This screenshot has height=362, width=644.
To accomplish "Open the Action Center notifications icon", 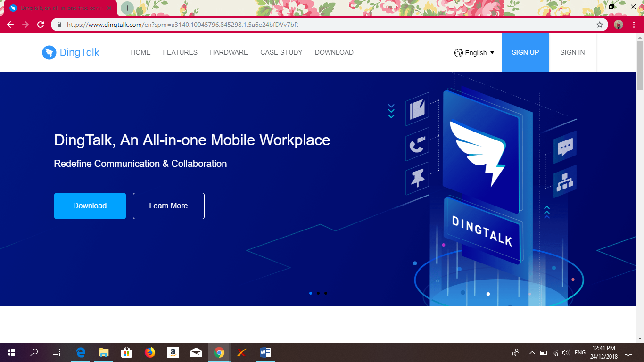I will pos(628,353).
